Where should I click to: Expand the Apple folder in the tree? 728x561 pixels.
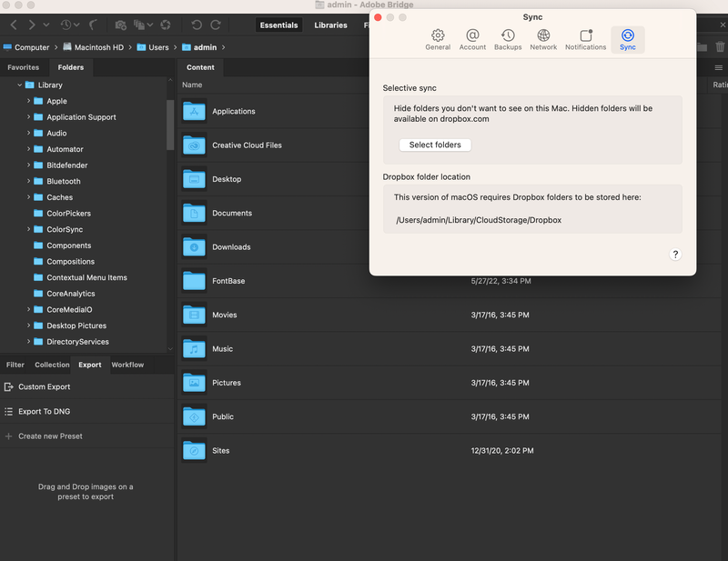click(27, 101)
